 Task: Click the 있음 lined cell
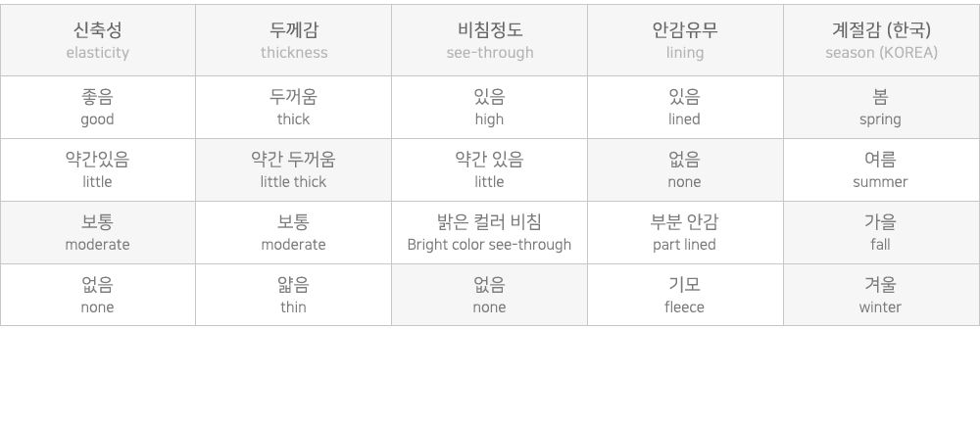click(x=685, y=108)
